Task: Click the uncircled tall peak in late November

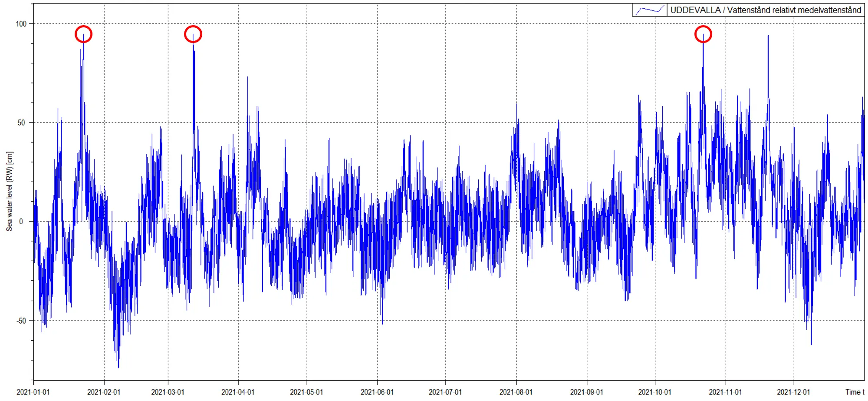Action: pyautogui.click(x=768, y=37)
